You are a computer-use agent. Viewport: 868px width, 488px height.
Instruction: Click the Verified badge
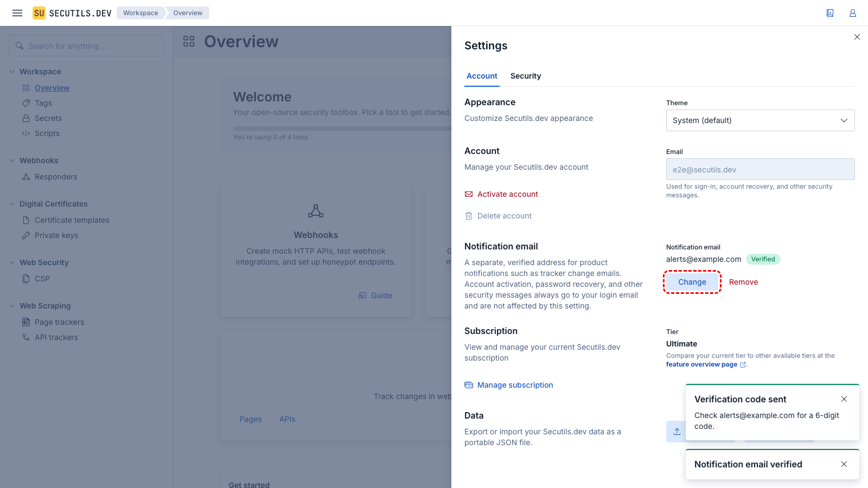click(763, 259)
